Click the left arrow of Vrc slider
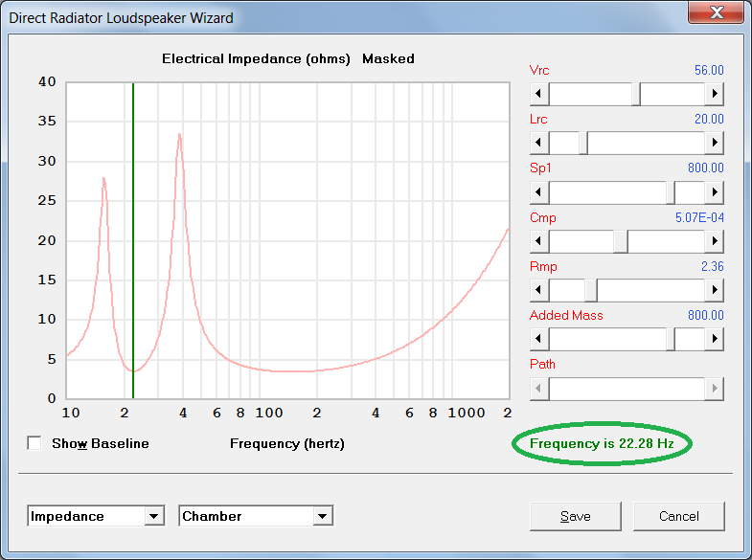Screen dimensions: 752x560 pyautogui.click(x=539, y=94)
